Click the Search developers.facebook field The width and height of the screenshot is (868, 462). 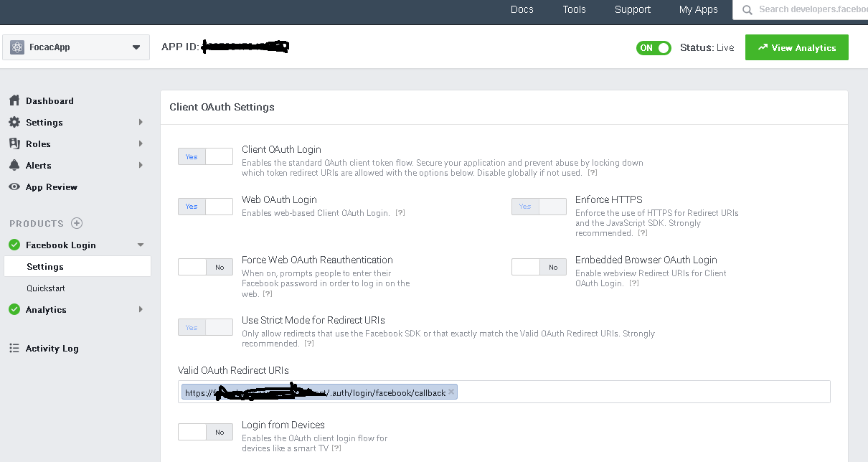[800, 9]
